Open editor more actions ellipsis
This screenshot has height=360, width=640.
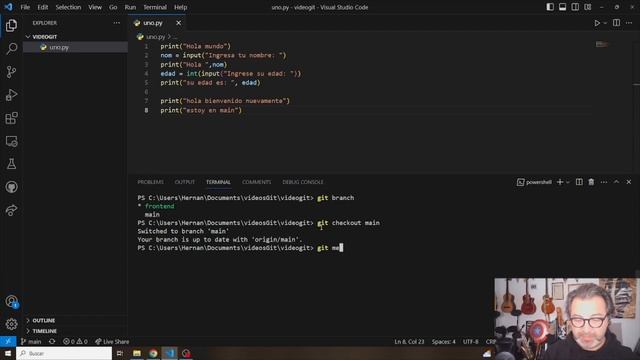click(629, 23)
